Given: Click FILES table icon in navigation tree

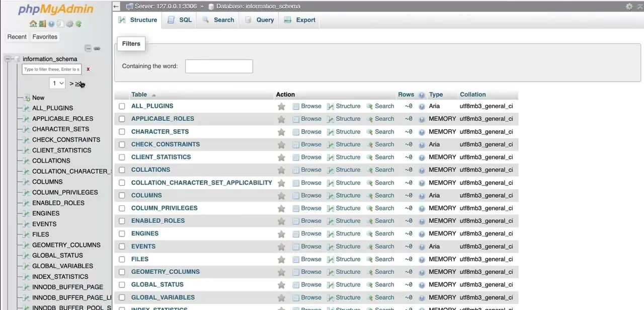Looking at the screenshot, I should pyautogui.click(x=27, y=235).
